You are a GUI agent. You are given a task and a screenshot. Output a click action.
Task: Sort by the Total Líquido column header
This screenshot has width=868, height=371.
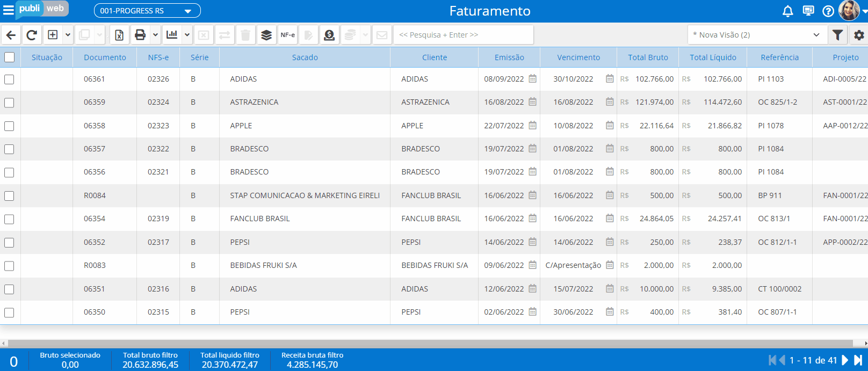(713, 57)
